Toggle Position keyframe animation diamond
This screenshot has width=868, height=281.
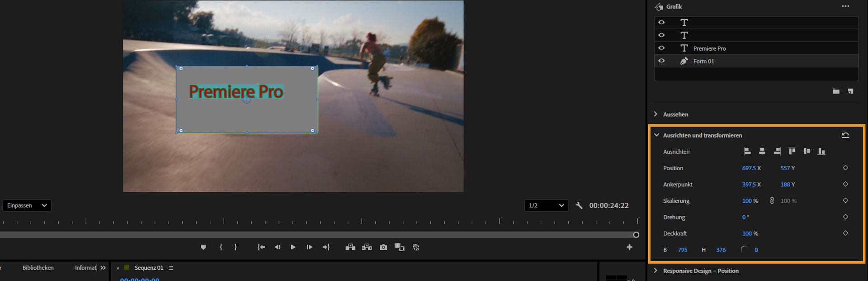pyautogui.click(x=845, y=168)
